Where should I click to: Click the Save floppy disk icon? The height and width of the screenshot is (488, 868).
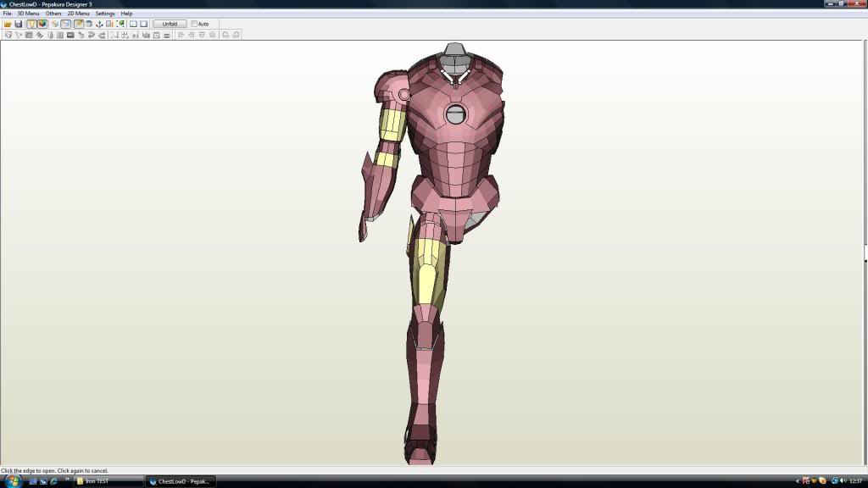pos(19,24)
